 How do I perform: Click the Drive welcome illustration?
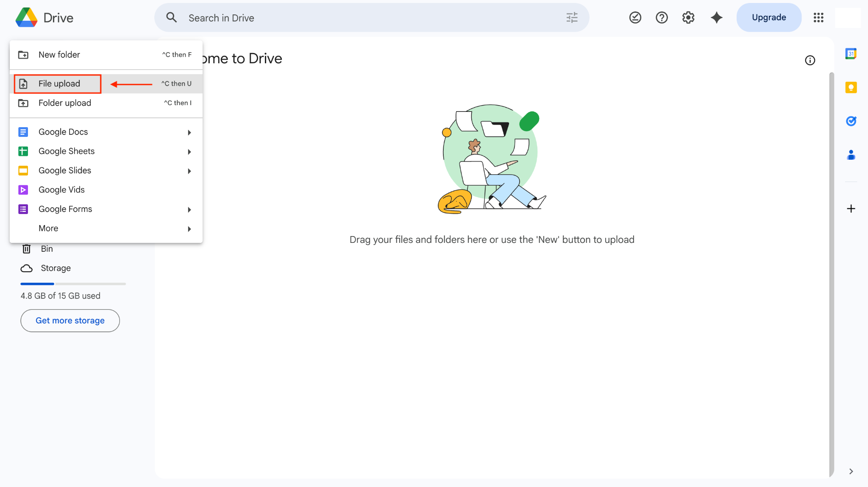click(492, 159)
